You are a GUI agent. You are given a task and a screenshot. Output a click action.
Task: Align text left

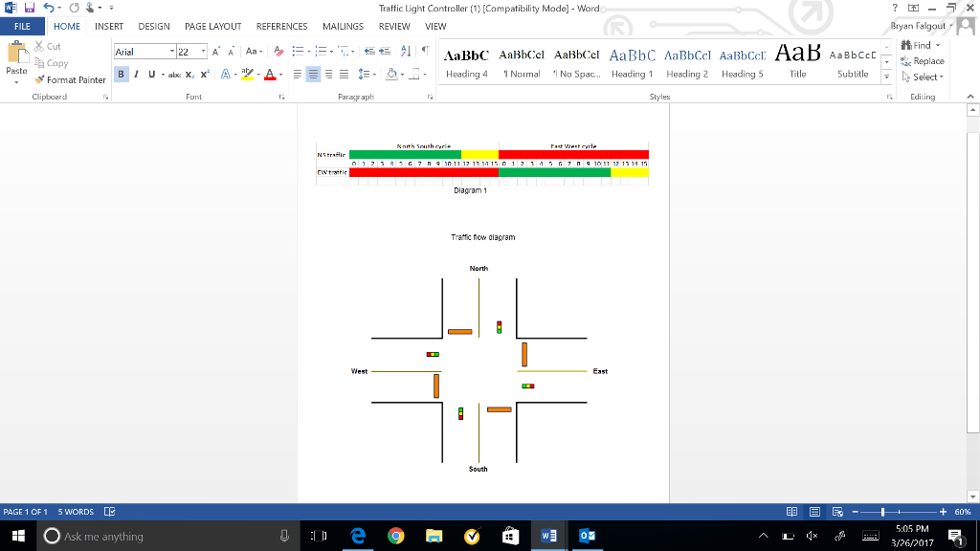[x=298, y=75]
